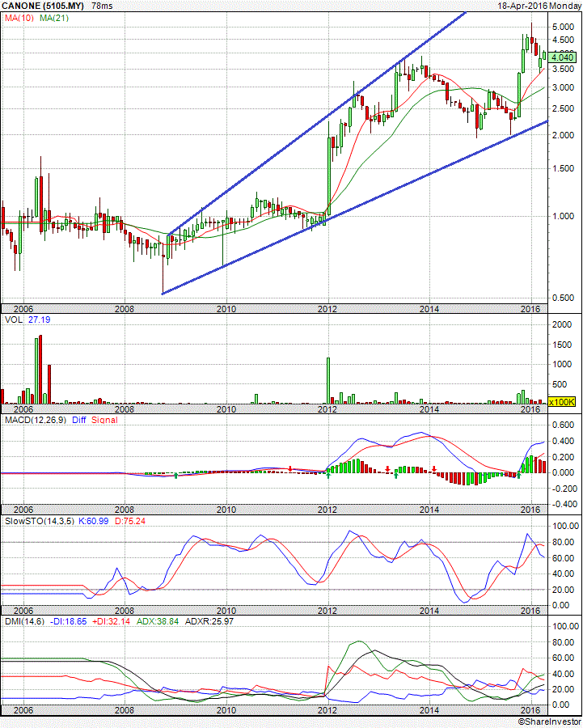Click the 0.600 MACD axis label
This screenshot has width=583, height=728.
[563, 425]
